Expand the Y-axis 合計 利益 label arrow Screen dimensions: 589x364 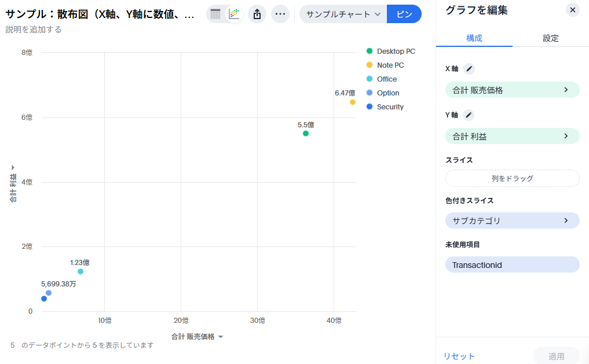13,167
